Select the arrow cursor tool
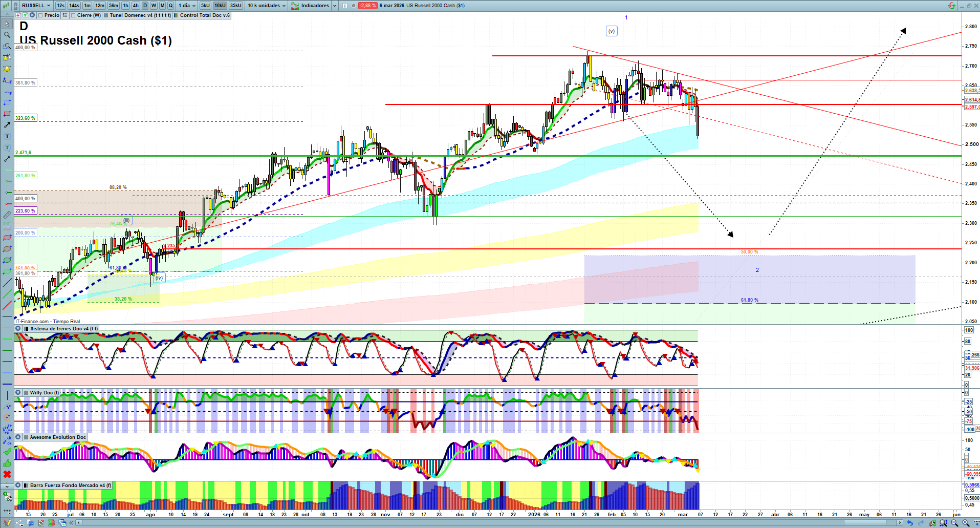980x528 pixels. point(7,24)
